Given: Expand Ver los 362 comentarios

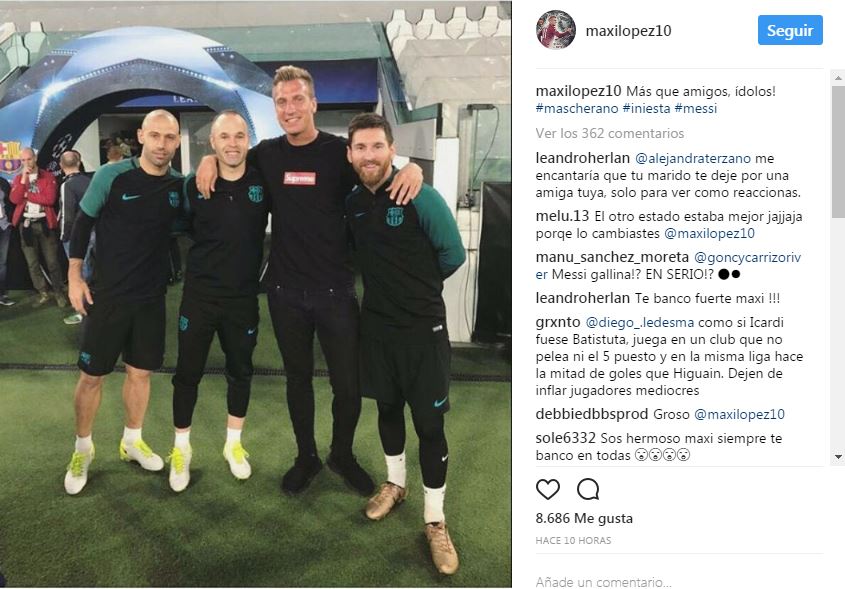Looking at the screenshot, I should tap(609, 133).
